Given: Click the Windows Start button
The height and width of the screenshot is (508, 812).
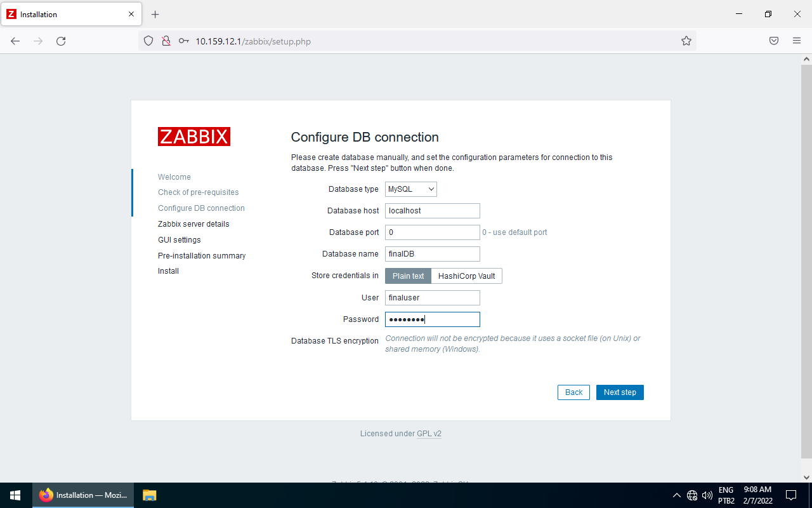Looking at the screenshot, I should coord(15,495).
